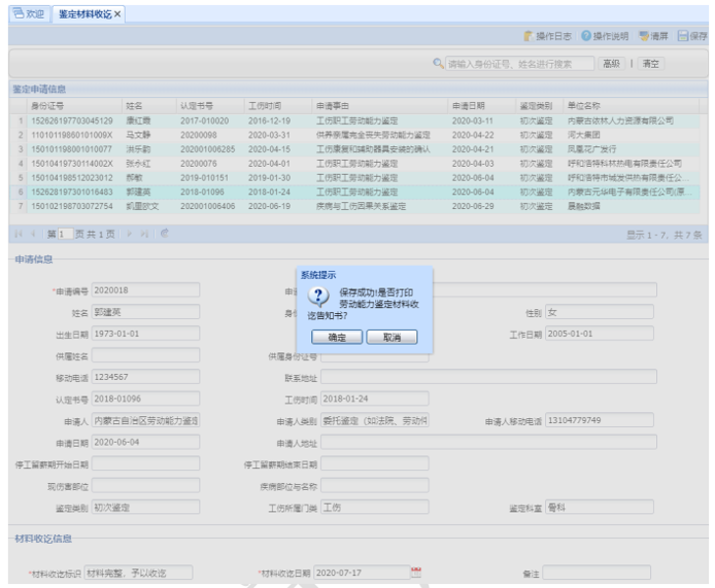Click the 申请人 field
This screenshot has height=588, width=715.
pyautogui.click(x=146, y=420)
